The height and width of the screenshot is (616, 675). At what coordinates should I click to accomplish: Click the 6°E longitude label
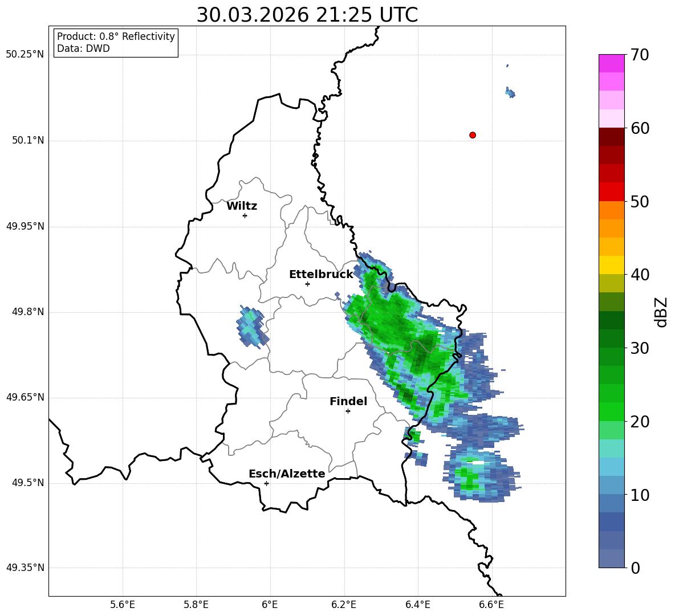coord(270,605)
